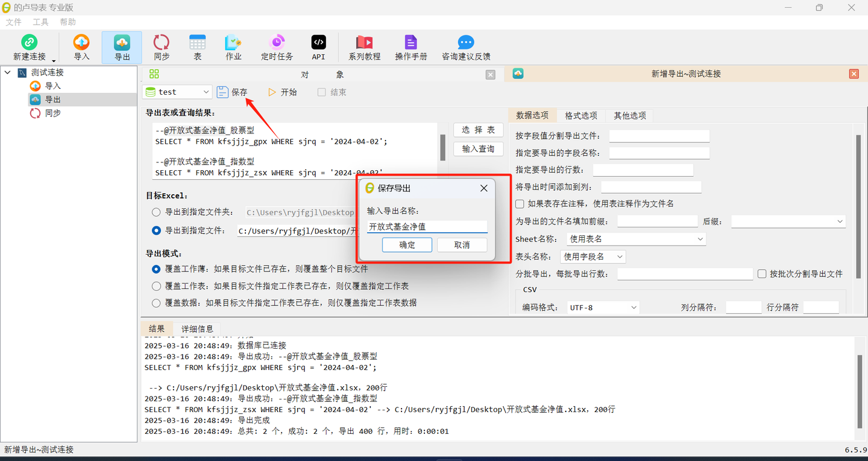Select the 导出 toolbar icon
This screenshot has height=461, width=868.
point(122,42)
